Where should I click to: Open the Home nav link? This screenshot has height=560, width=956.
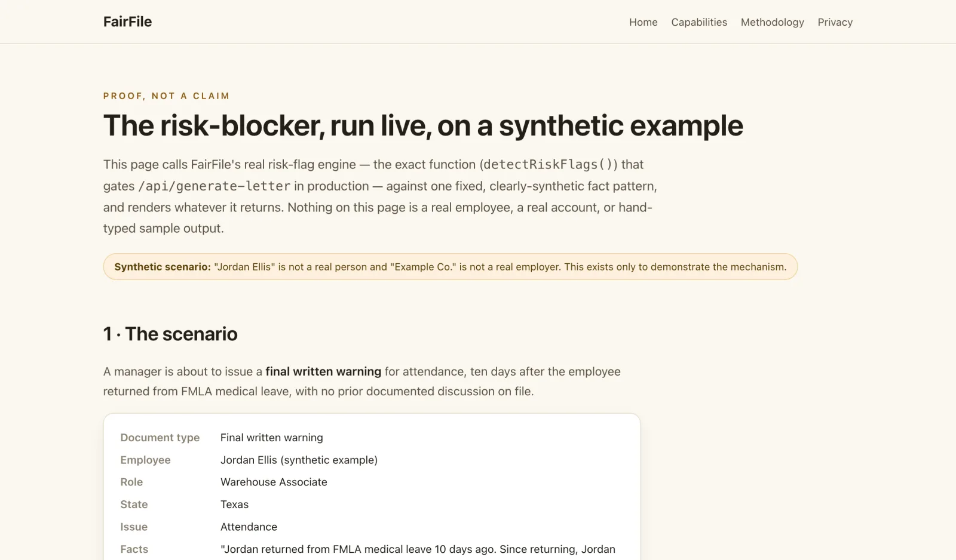click(x=643, y=22)
